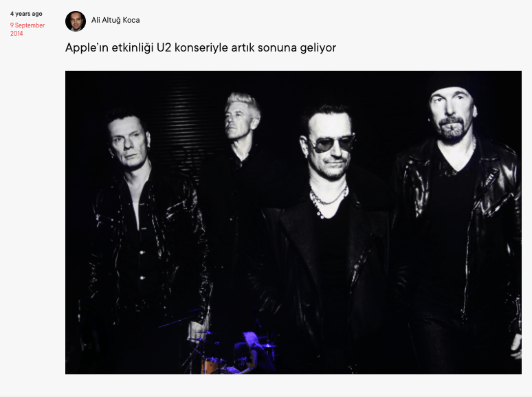Click the face of the leftmost band member

coord(129,142)
